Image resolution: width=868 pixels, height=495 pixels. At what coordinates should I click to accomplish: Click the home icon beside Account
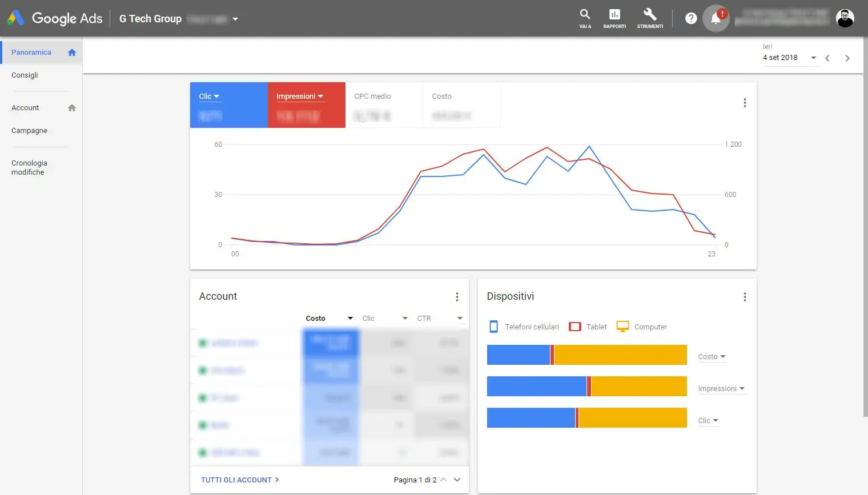point(72,108)
